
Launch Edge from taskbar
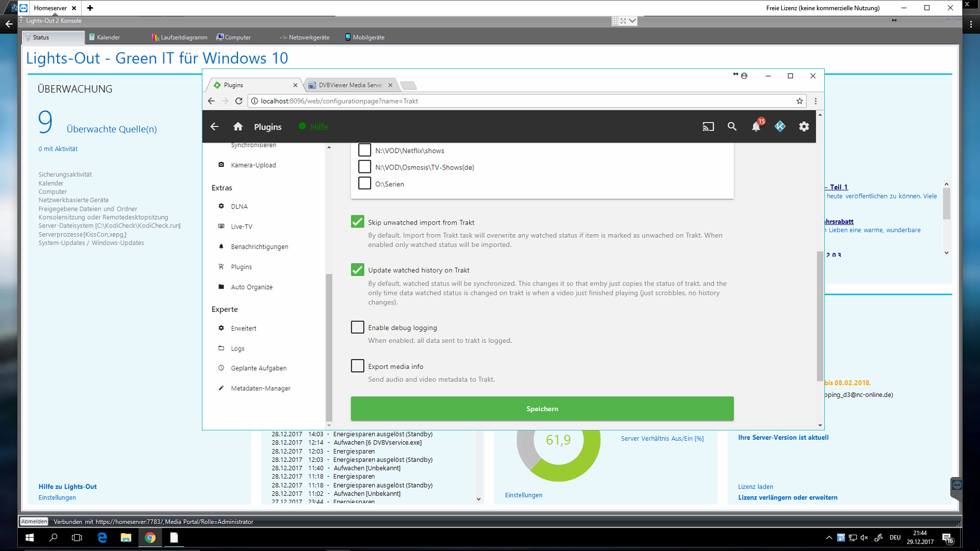(102, 538)
